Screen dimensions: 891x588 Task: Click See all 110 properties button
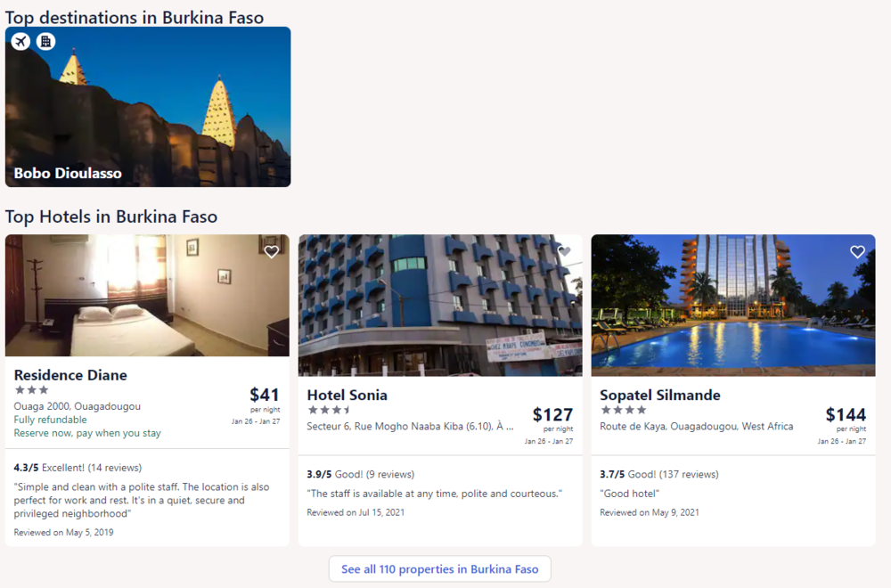[x=439, y=569]
